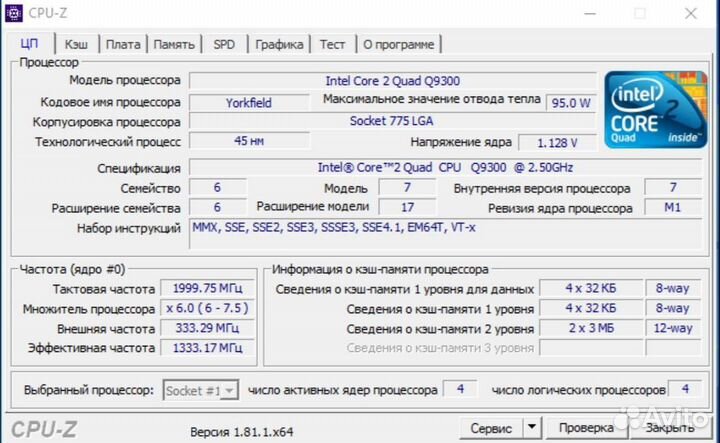The width and height of the screenshot is (720, 443).
Task: Click the Набор инструкций label
Action: coord(129,228)
